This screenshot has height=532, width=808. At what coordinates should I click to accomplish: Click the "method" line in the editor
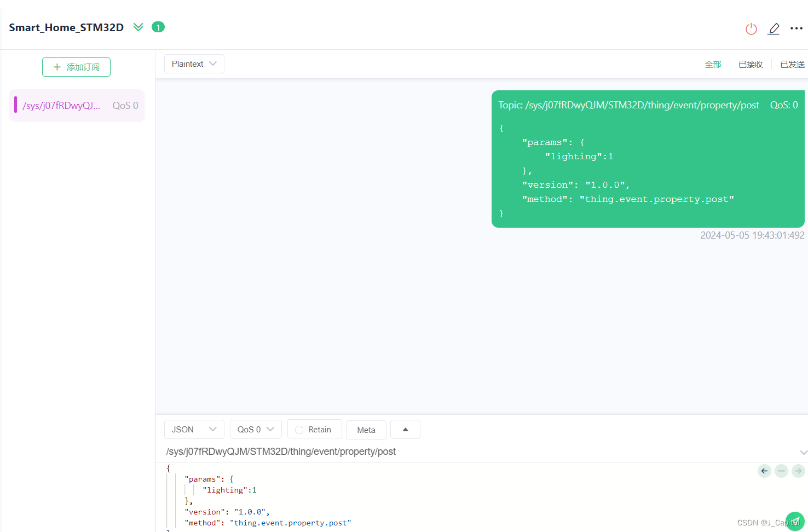point(268,523)
